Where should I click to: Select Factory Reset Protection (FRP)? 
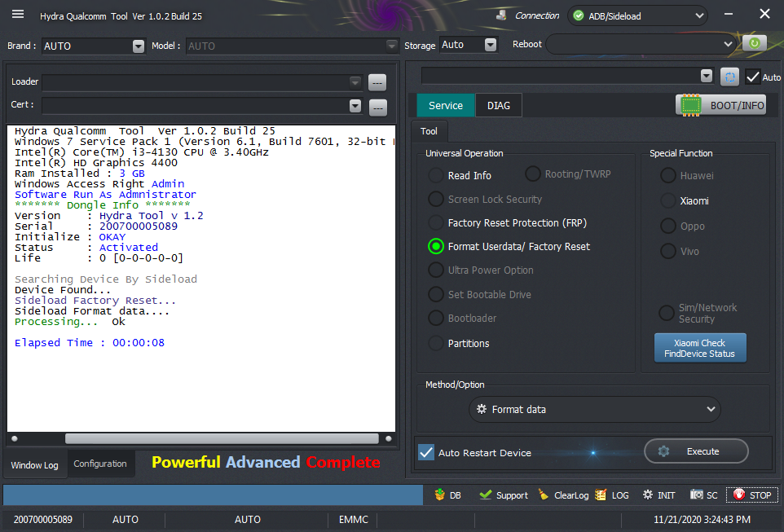tap(436, 222)
